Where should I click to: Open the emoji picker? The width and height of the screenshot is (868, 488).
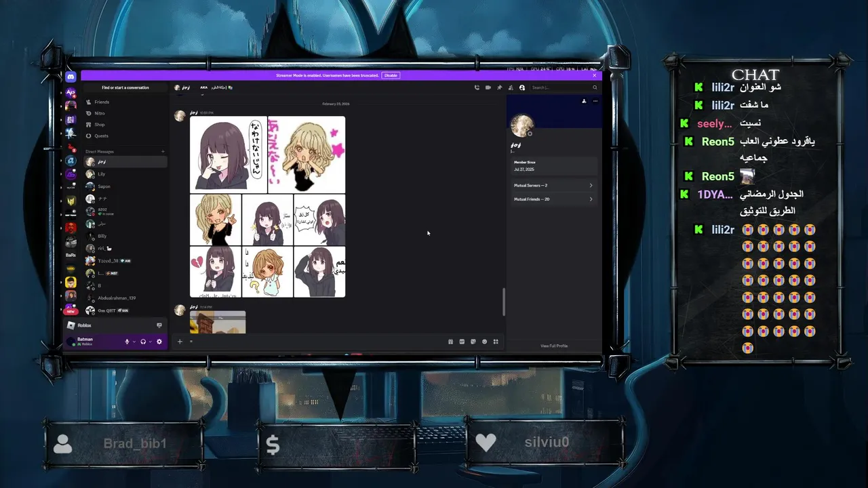[x=484, y=342]
